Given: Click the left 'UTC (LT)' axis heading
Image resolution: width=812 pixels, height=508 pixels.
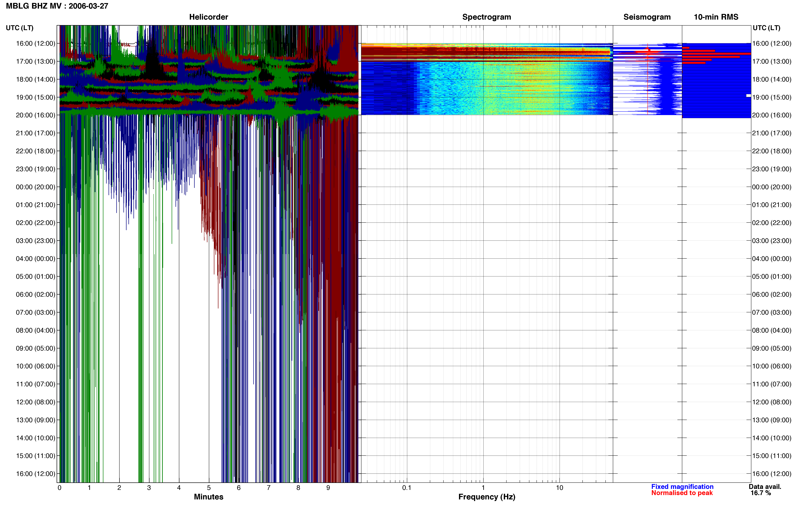Looking at the screenshot, I should tap(20, 28).
